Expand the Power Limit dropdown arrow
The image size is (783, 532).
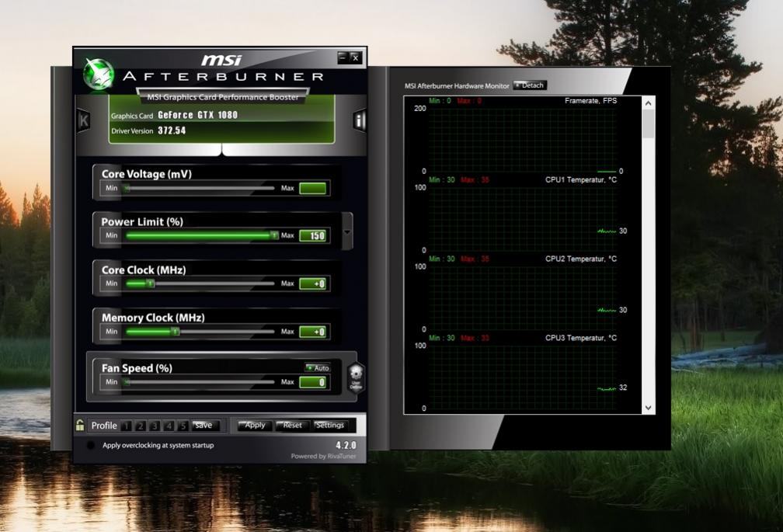[347, 232]
